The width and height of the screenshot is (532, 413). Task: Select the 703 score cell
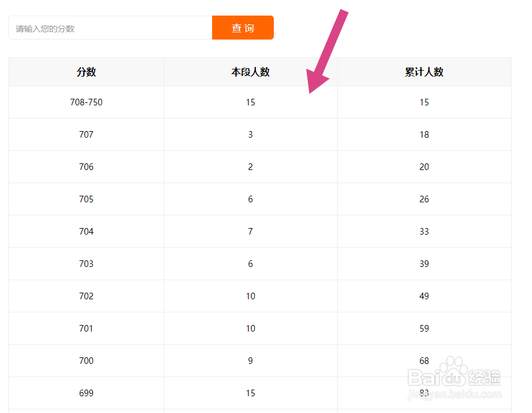pyautogui.click(x=86, y=264)
